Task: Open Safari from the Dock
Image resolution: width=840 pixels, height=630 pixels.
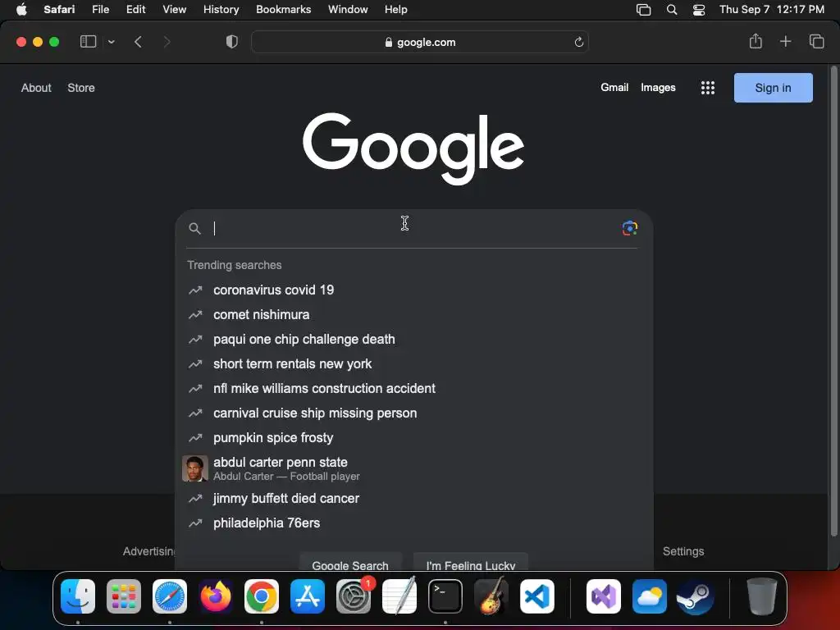Action: coord(170,596)
